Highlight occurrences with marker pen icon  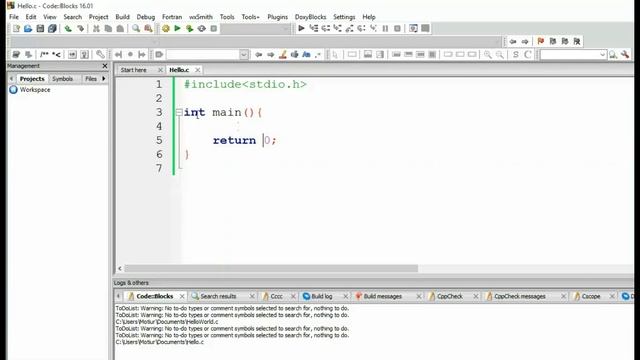point(282,54)
